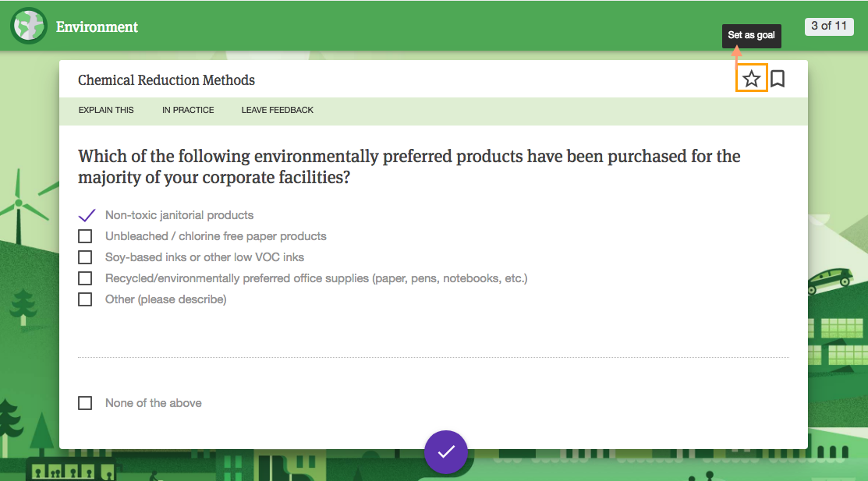Click the Chemical Reduction Methods card title
The width and height of the screenshot is (868, 481).
coord(166,80)
